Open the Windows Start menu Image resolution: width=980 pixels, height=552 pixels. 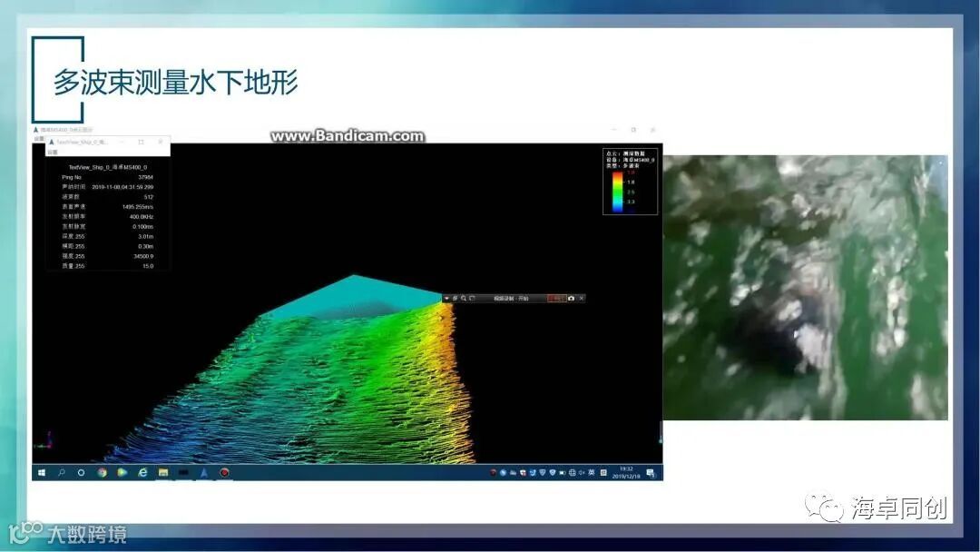coord(41,472)
